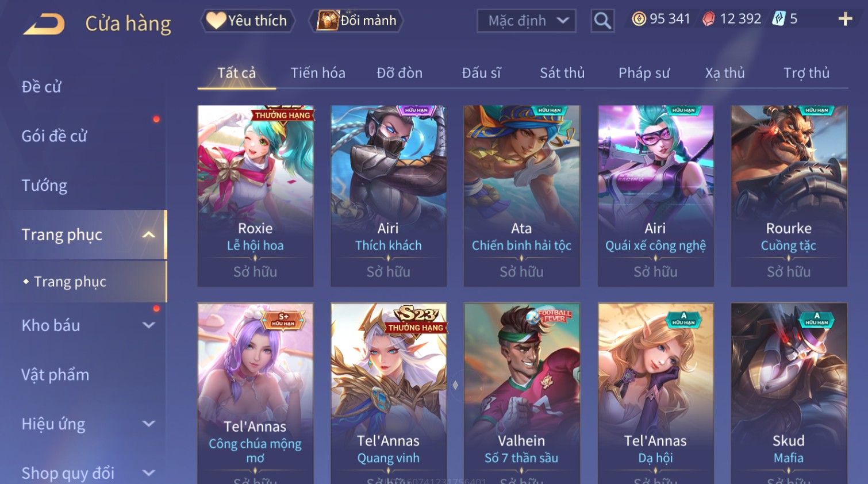Tap the plus icon to add currency
Screen dimensions: 868x484
(x=845, y=20)
